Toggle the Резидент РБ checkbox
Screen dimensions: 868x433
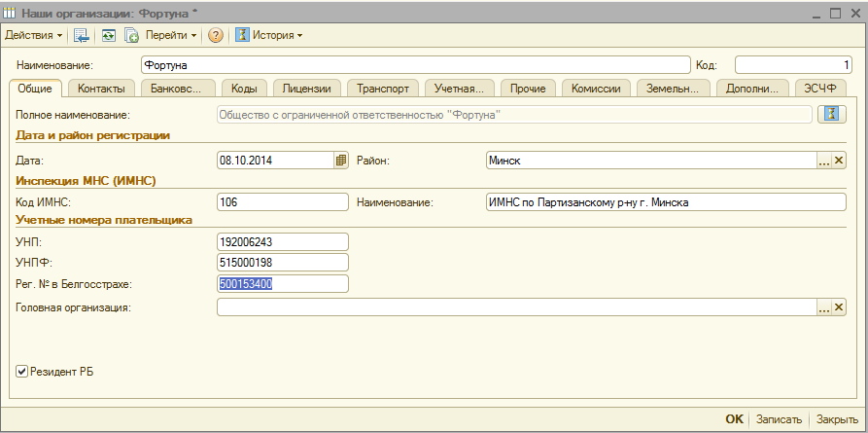click(21, 371)
